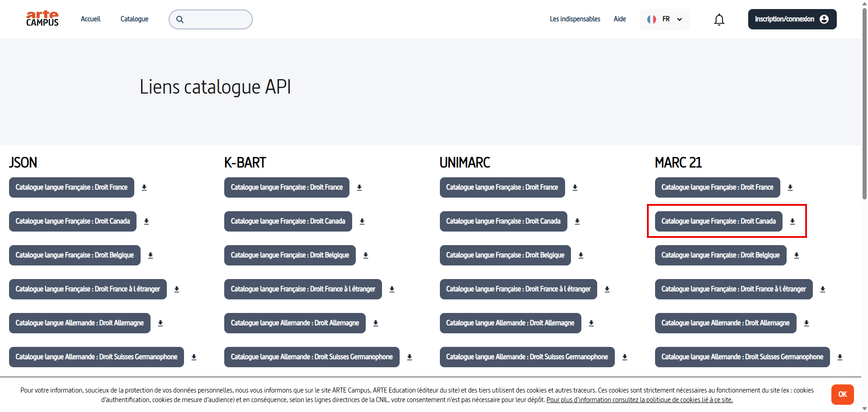Screen dimensions: 868x412
Task: Click download icon beside MARC 21 Droit Allemagne
Action: (807, 323)
